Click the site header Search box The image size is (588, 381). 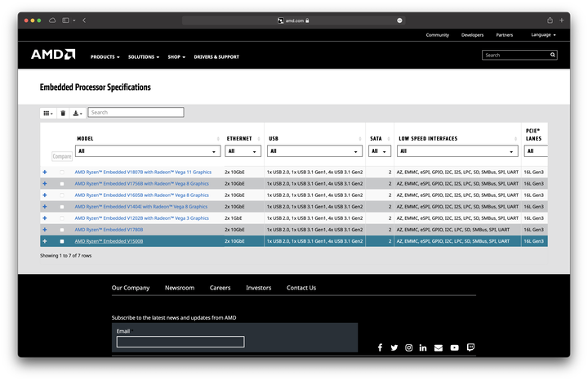pos(519,55)
